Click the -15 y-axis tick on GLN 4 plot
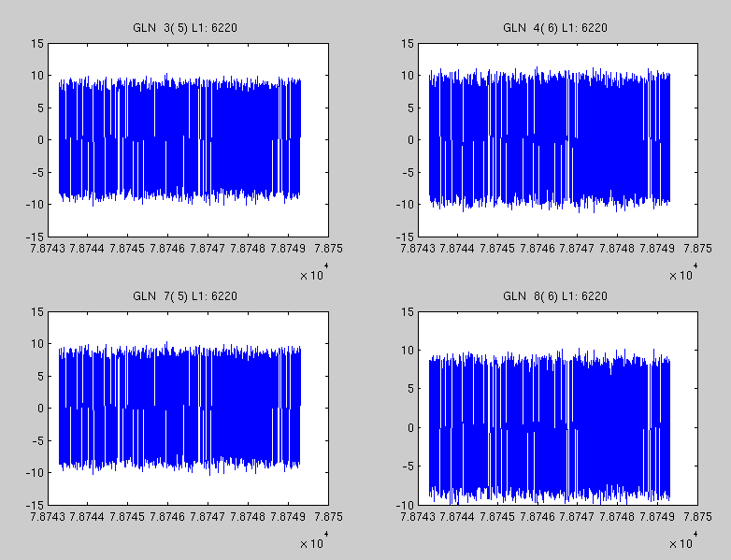 pyautogui.click(x=405, y=237)
